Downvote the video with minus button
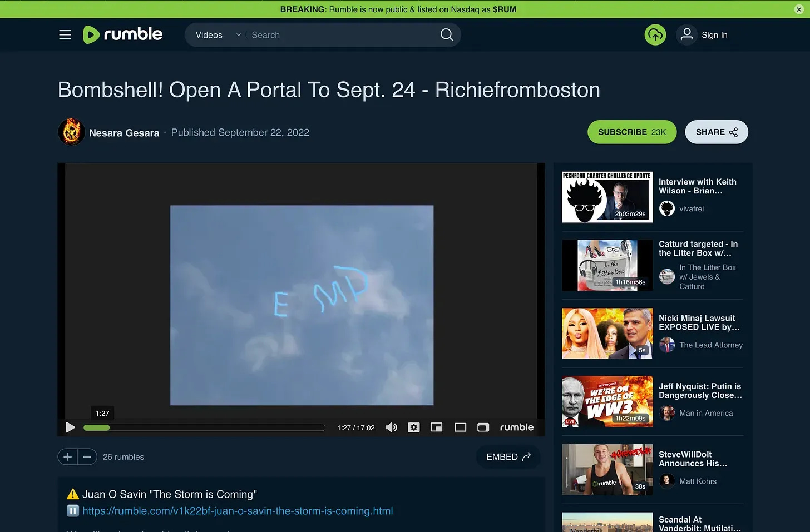 [x=87, y=457]
